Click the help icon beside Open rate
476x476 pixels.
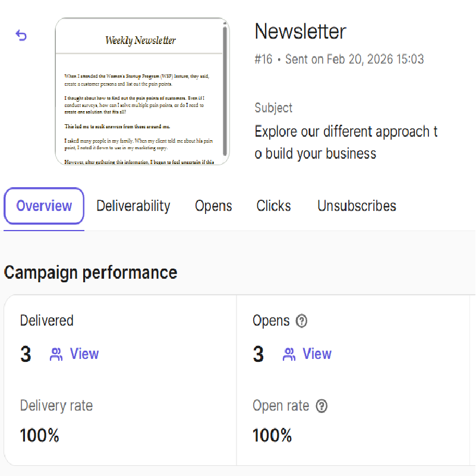321,406
